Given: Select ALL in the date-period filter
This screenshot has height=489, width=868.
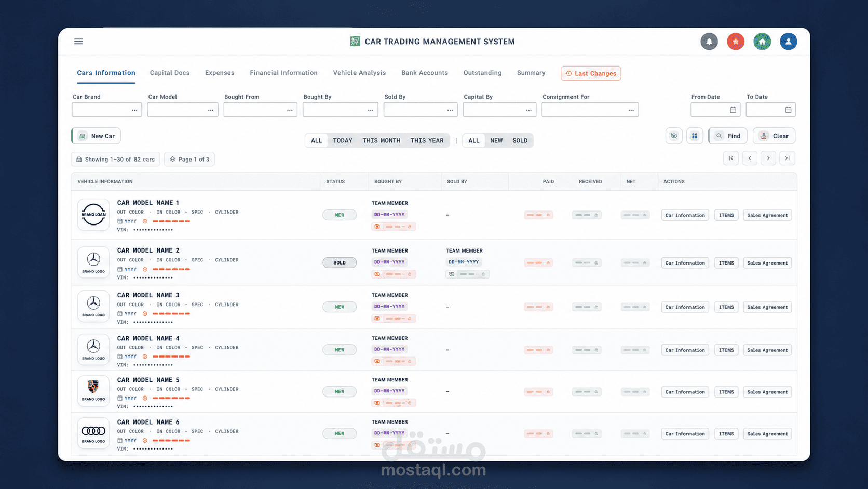Looking at the screenshot, I should [317, 141].
